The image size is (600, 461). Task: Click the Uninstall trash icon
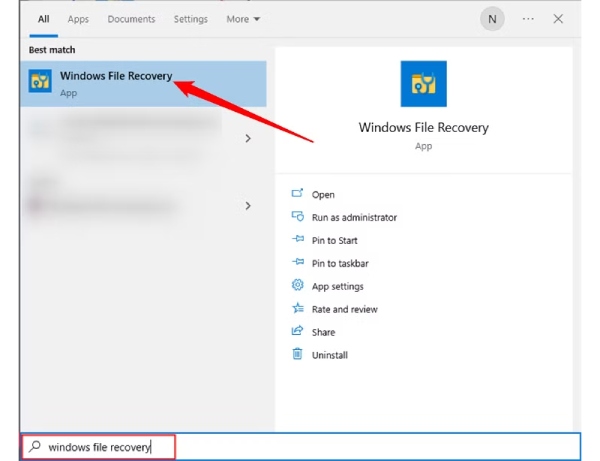point(297,355)
